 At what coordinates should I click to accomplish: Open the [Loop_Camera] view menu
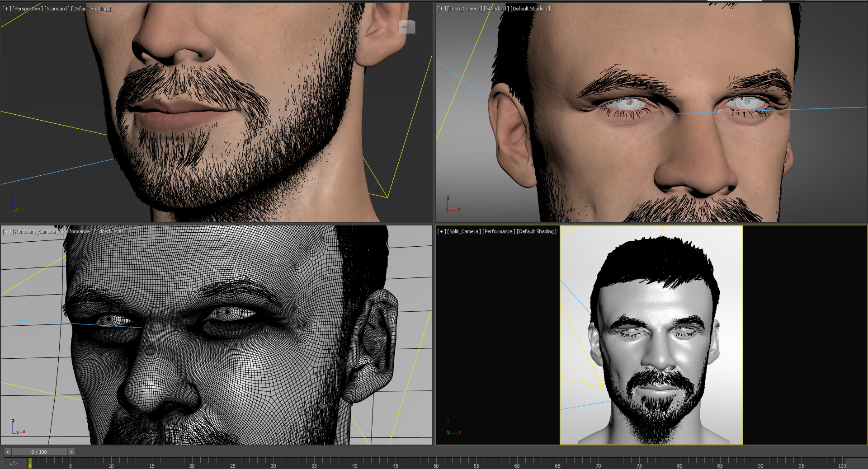464,9
